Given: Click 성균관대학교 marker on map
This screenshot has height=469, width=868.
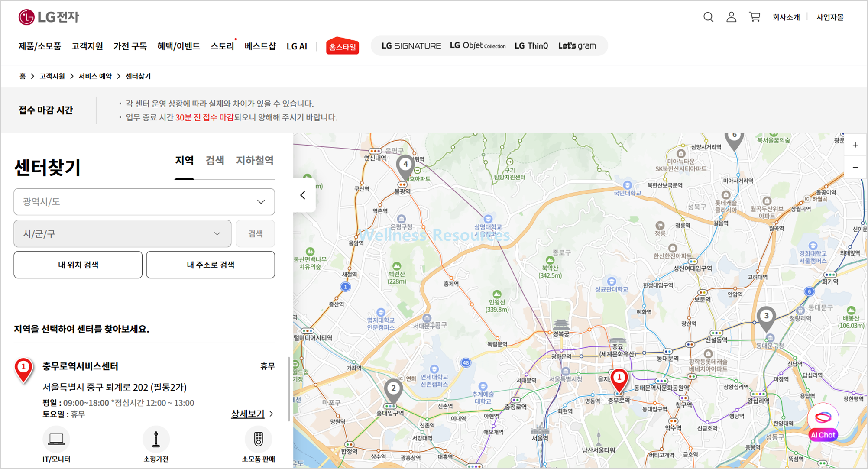Looking at the screenshot, I should (x=611, y=281).
